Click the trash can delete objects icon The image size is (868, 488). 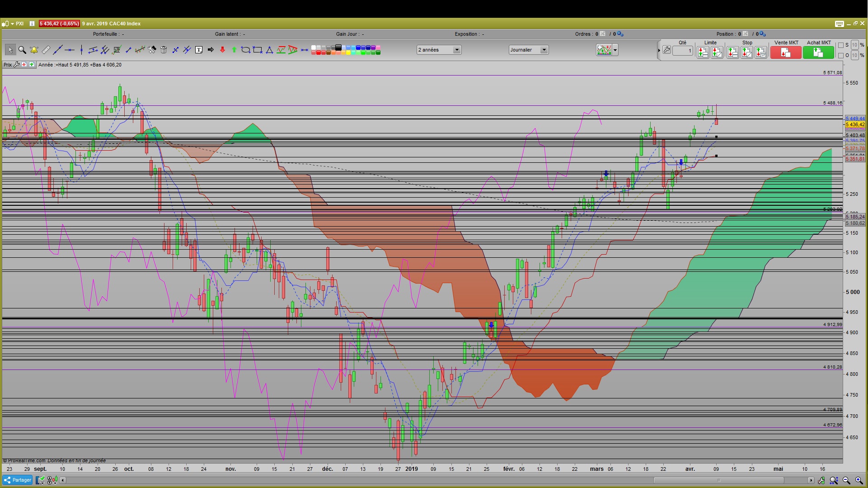pyautogui.click(x=164, y=50)
